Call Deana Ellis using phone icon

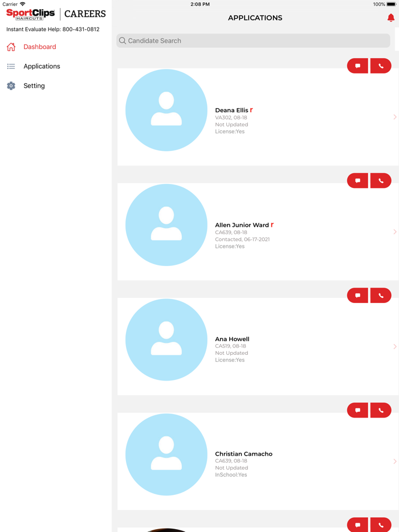pyautogui.click(x=381, y=66)
